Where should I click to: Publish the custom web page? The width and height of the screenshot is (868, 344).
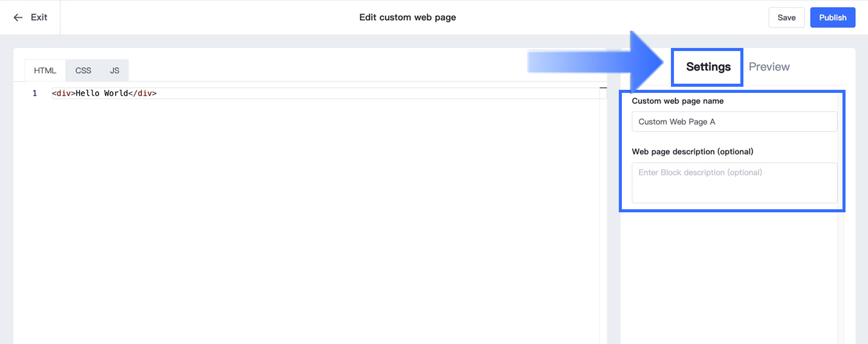pyautogui.click(x=832, y=17)
